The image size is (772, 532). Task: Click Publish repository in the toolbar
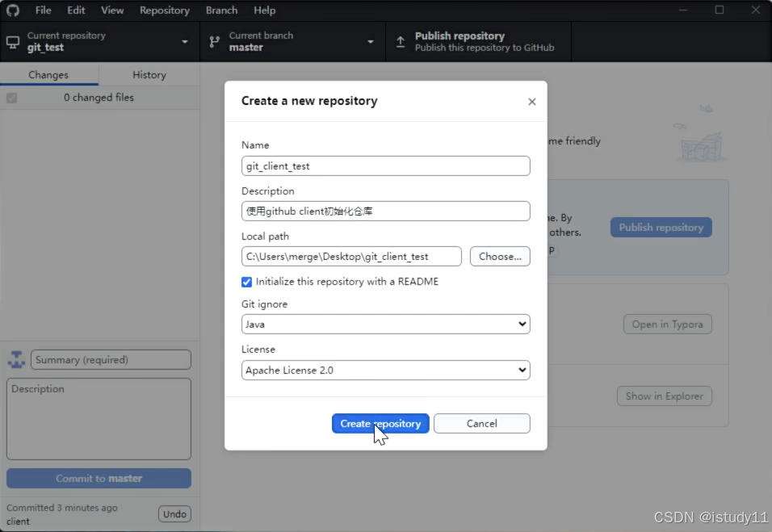[479, 42]
